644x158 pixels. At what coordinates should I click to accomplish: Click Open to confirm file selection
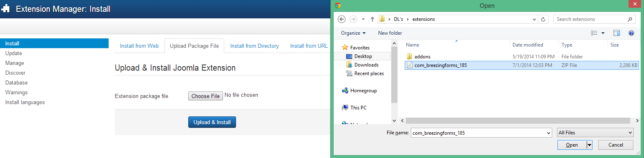coord(572,145)
